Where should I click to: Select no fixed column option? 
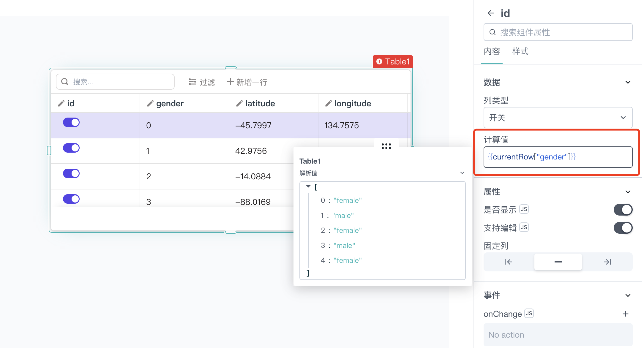(x=558, y=262)
